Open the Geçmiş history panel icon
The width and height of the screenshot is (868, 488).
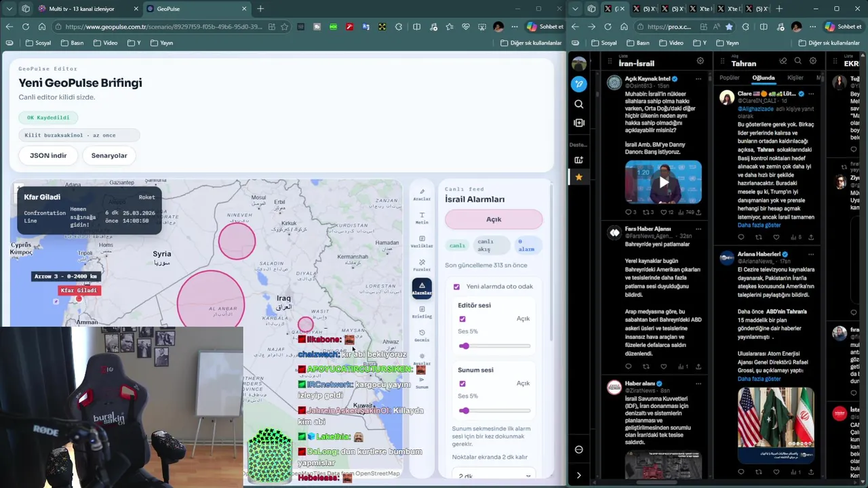422,335
